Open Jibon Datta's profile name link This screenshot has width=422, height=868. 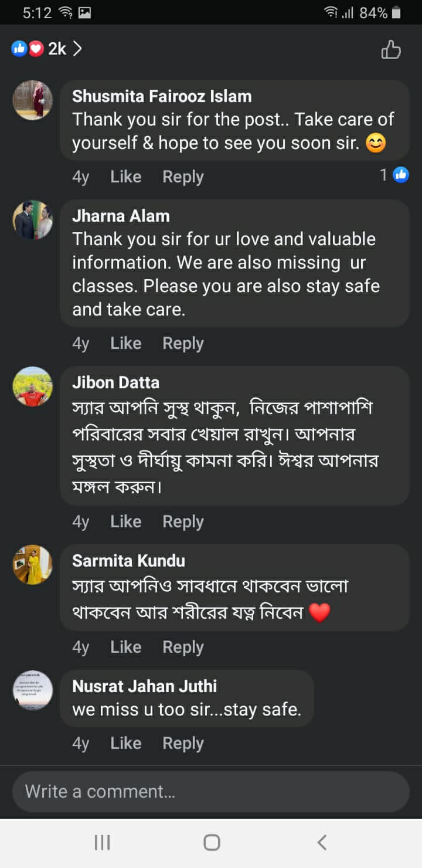click(x=115, y=382)
